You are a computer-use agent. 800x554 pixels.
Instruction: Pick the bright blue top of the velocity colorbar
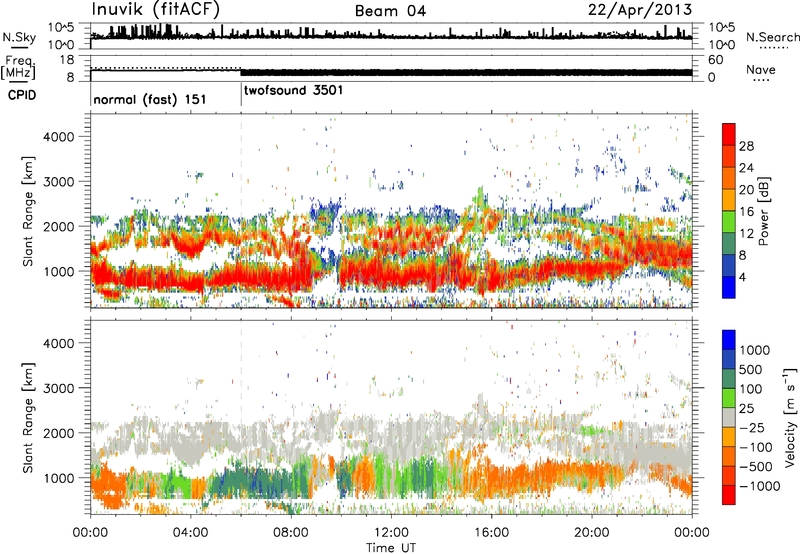click(729, 340)
